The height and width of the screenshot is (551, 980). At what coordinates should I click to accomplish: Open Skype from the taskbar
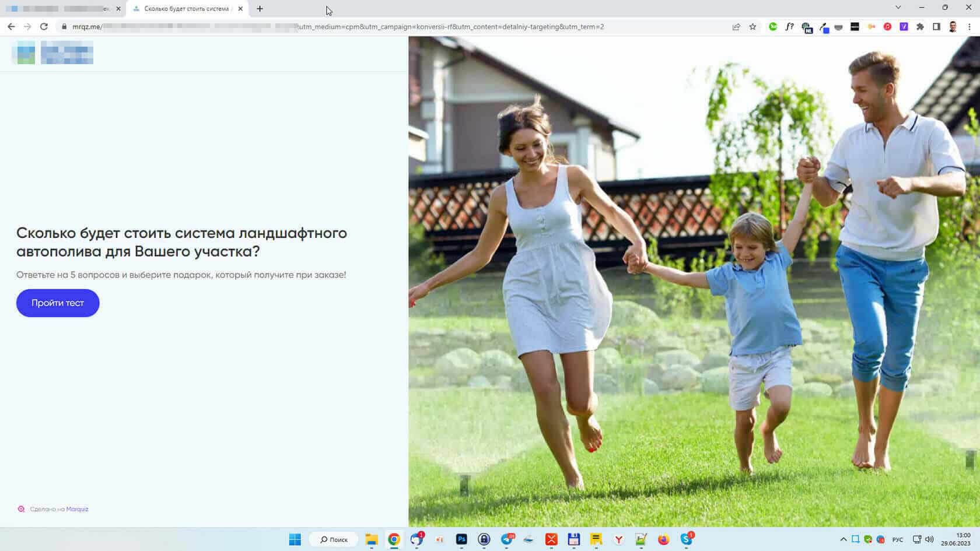(x=686, y=539)
